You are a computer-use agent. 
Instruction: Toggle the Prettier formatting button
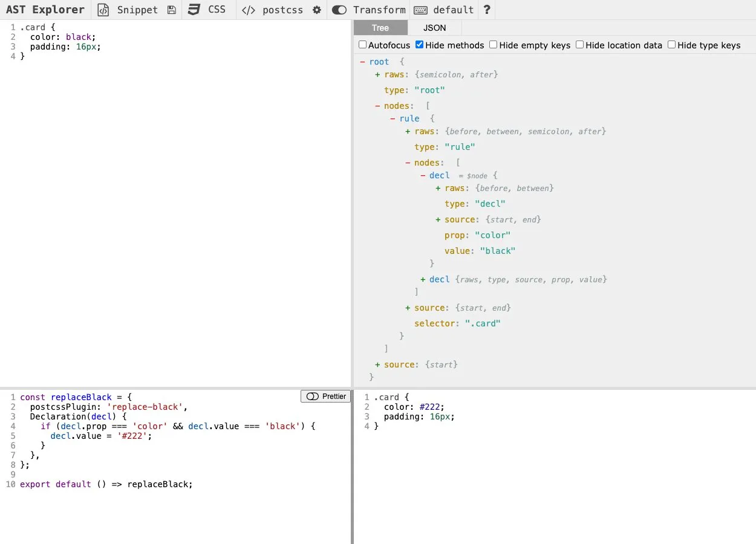(x=325, y=397)
